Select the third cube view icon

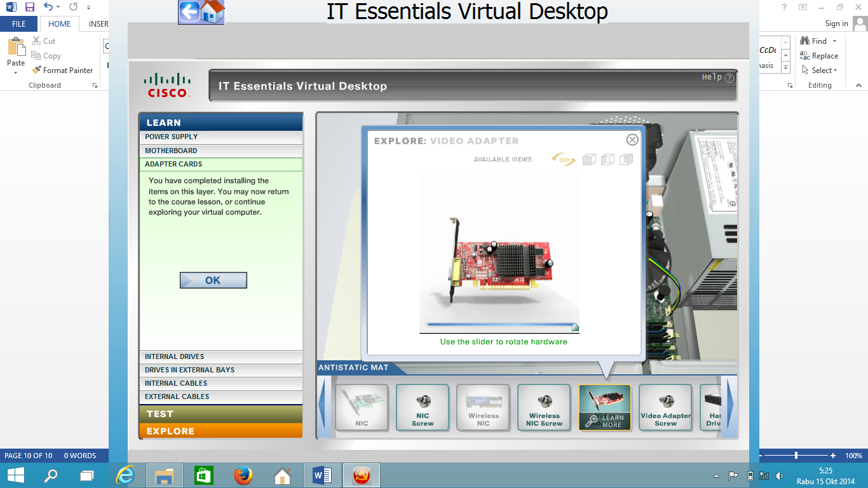pos(627,159)
